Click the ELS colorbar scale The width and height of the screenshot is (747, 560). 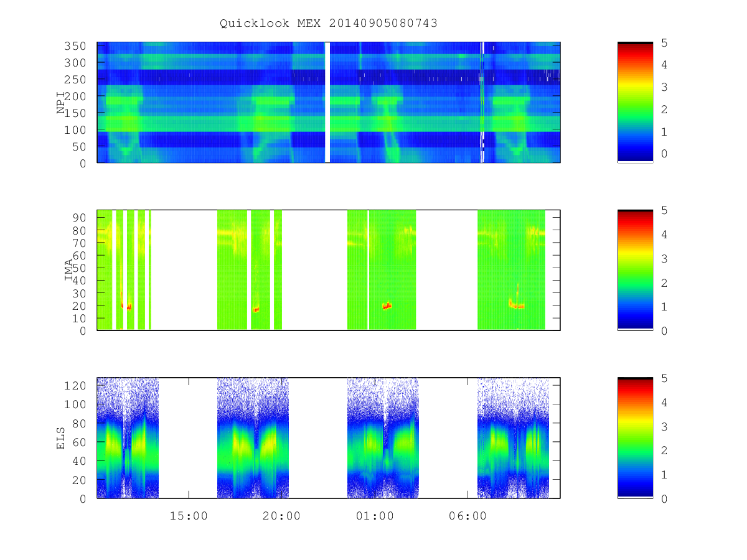pos(635,438)
